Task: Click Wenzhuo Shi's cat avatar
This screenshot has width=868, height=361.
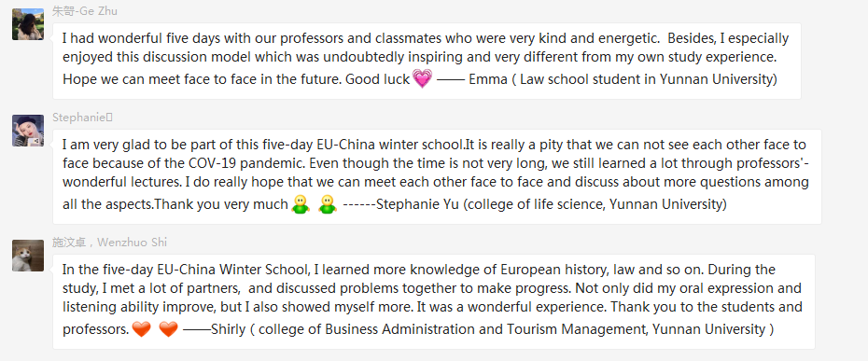Action: click(x=28, y=256)
